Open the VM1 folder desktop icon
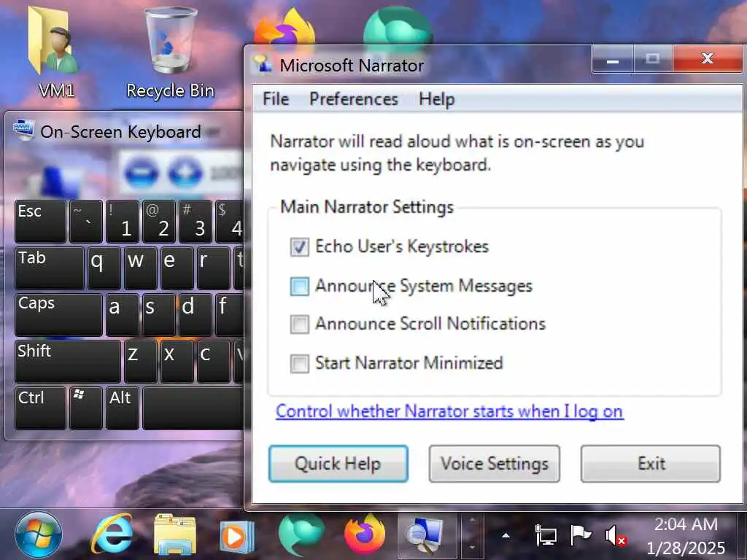This screenshot has width=747, height=560. [53, 50]
